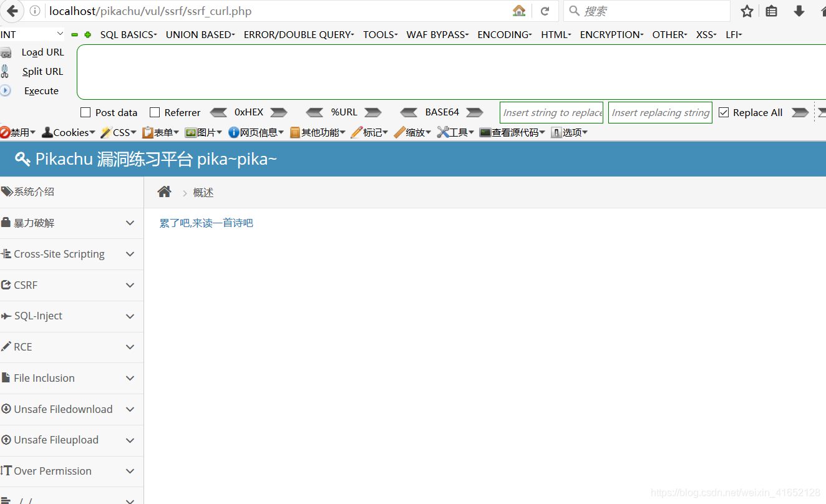The height and width of the screenshot is (504, 826).
Task: Expand the Unsafe Fileupload section
Action: coord(72,440)
